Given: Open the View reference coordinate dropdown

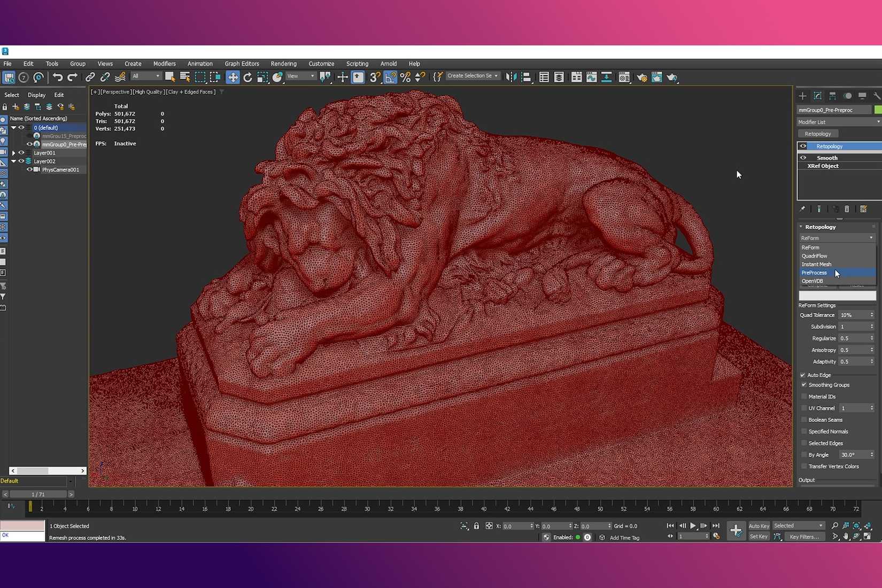Looking at the screenshot, I should click(x=301, y=76).
